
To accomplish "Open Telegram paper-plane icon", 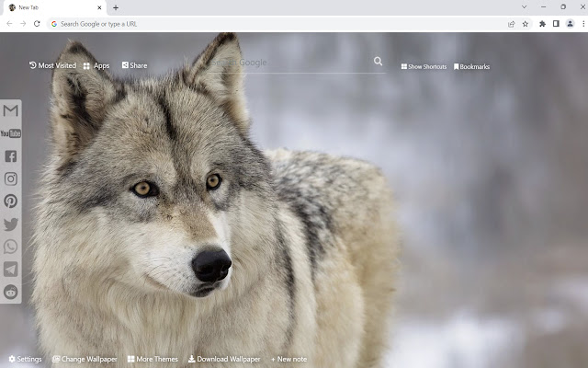I will click(x=10, y=270).
